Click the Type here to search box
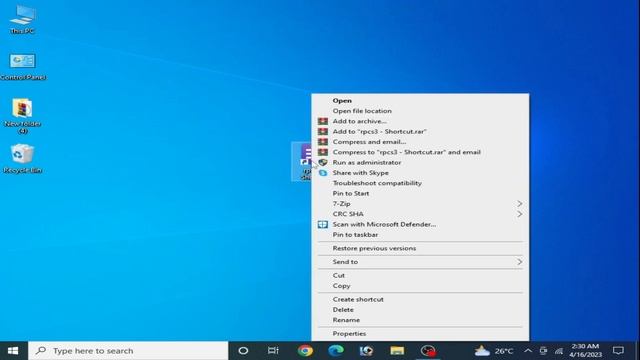The height and width of the screenshot is (360, 640). coord(128,351)
